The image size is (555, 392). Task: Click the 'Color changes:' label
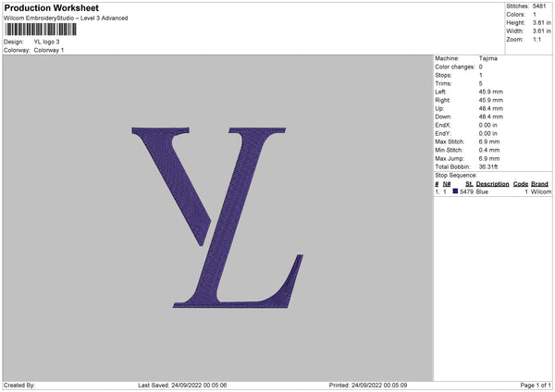pyautogui.click(x=455, y=67)
